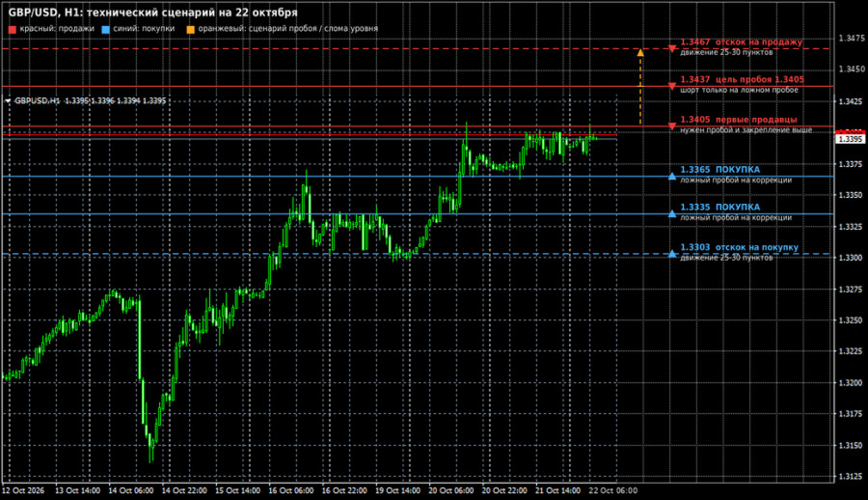Click legend text 'оранжевый: сценарий пробоя / слома уровня'

click(x=287, y=29)
